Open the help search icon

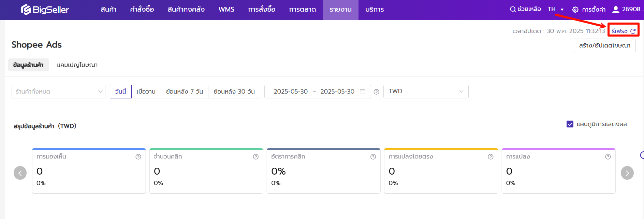pos(513,9)
